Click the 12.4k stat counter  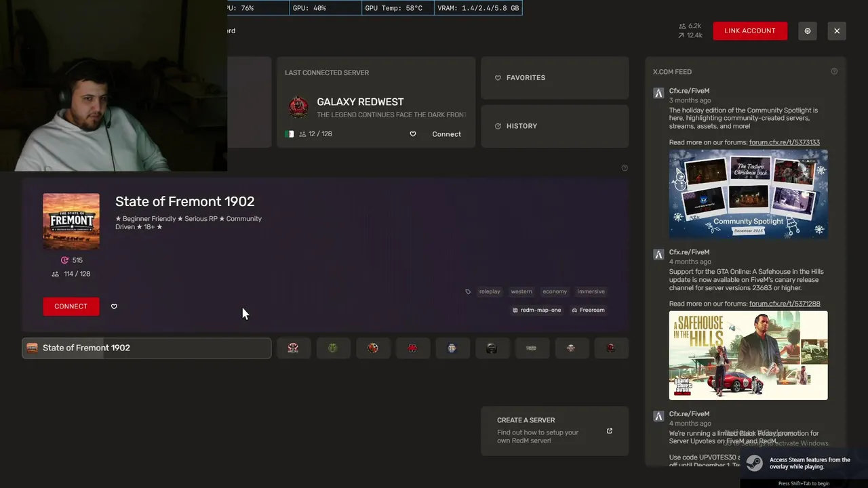click(x=690, y=35)
